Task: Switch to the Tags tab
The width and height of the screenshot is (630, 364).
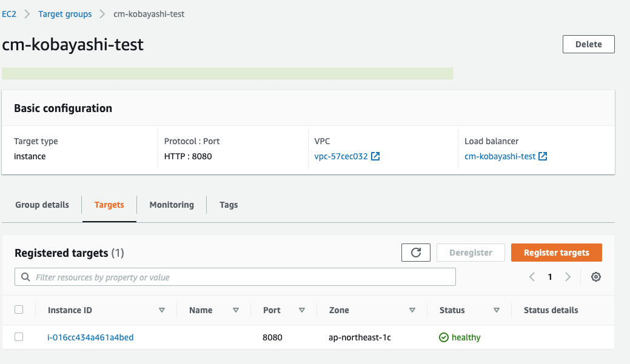Action: pyautogui.click(x=229, y=205)
